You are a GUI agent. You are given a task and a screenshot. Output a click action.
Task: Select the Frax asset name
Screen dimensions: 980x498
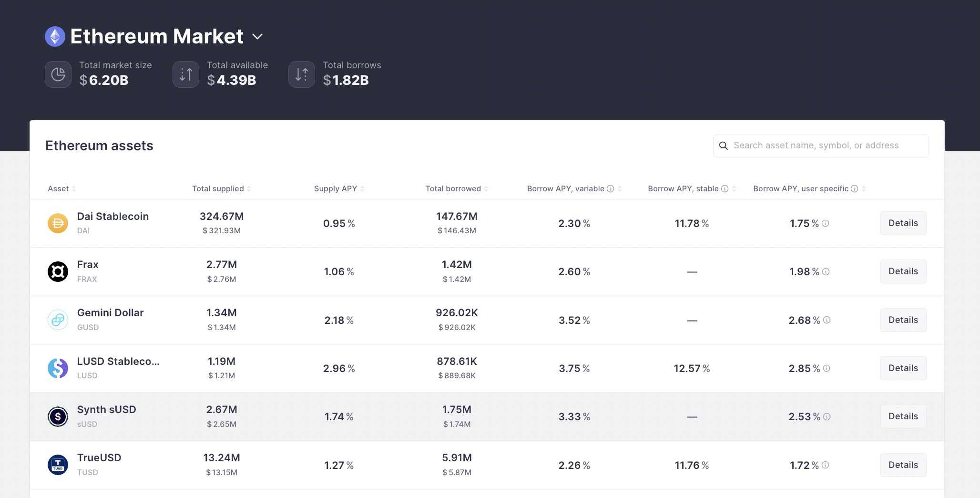[x=88, y=265]
